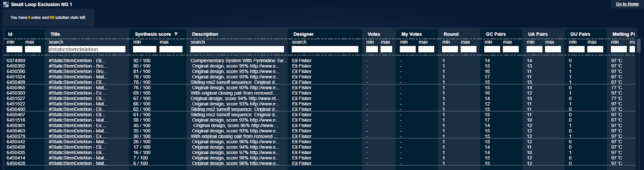Sort by the UA Pairs column header
This screenshot has height=170, width=644.
538,34
